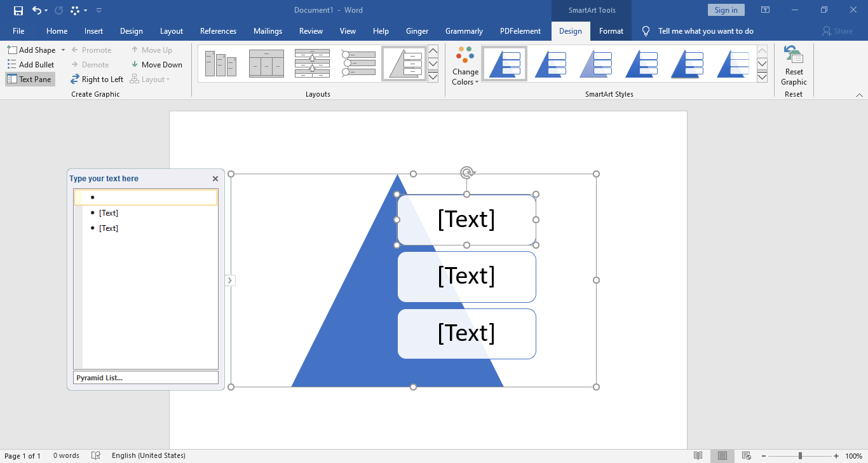The width and height of the screenshot is (868, 463).
Task: Expand the Layouts gallery down arrow
Action: pyautogui.click(x=433, y=64)
